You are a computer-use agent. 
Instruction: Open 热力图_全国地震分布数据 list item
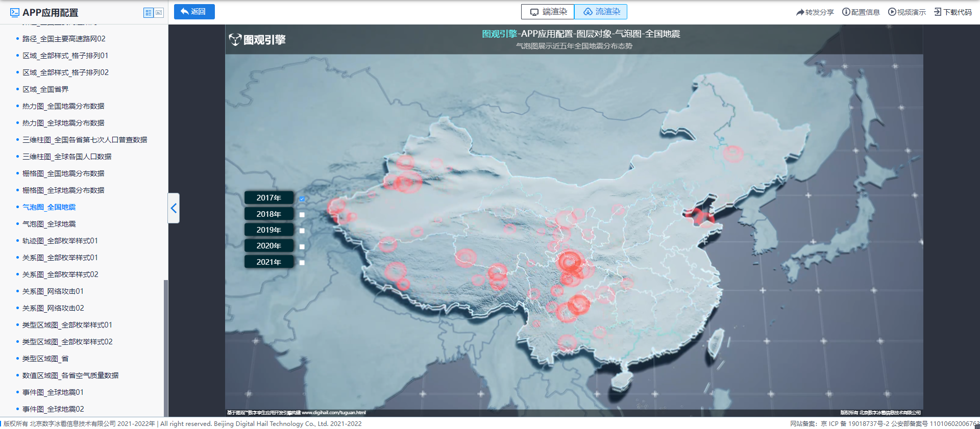[x=63, y=106]
